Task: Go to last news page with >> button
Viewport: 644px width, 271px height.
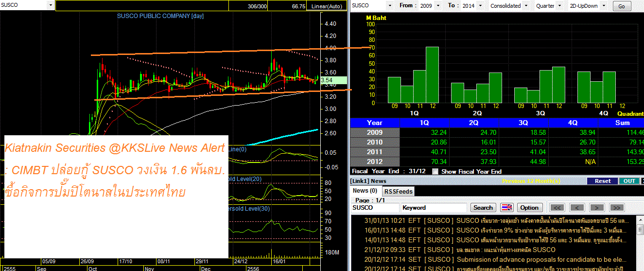Action: [616, 208]
